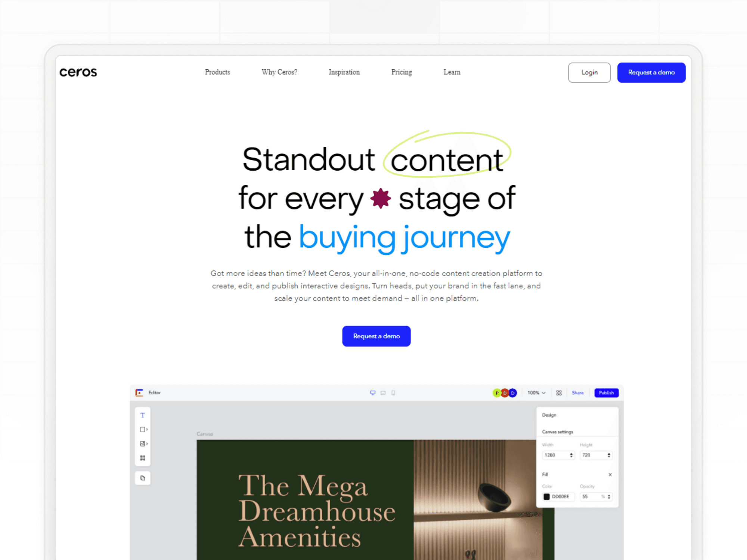Open the Canvas settings section
Viewport: 747px width, 560px height.
[560, 432]
